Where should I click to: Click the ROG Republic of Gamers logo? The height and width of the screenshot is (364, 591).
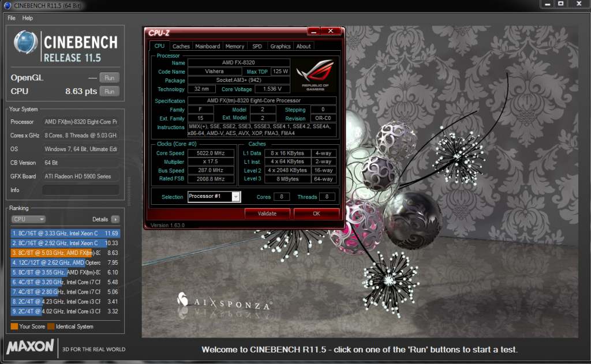coord(315,76)
